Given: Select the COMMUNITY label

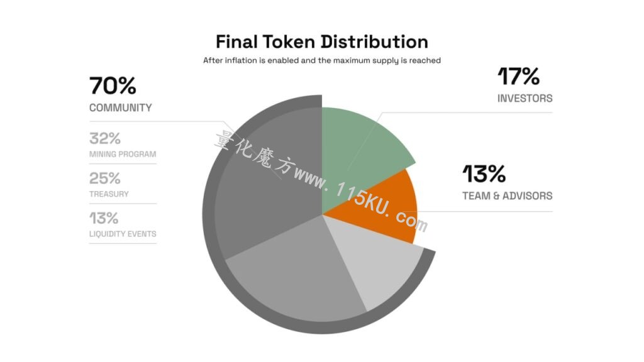Looking at the screenshot, I should click(120, 107).
